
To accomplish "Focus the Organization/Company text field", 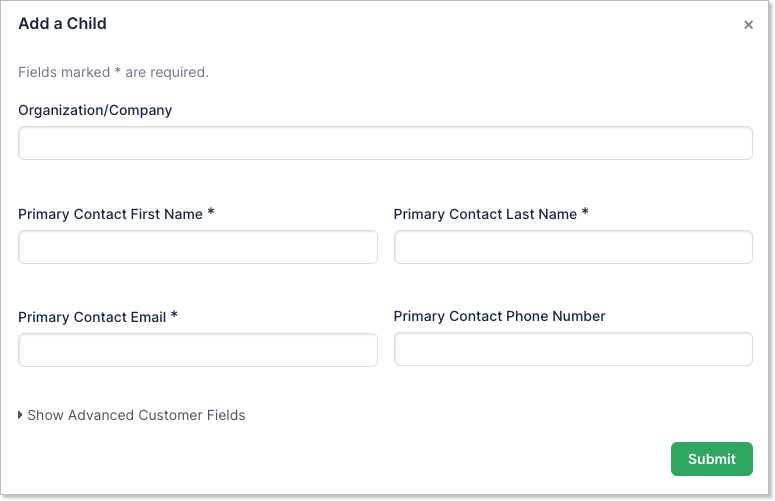I will [x=385, y=143].
